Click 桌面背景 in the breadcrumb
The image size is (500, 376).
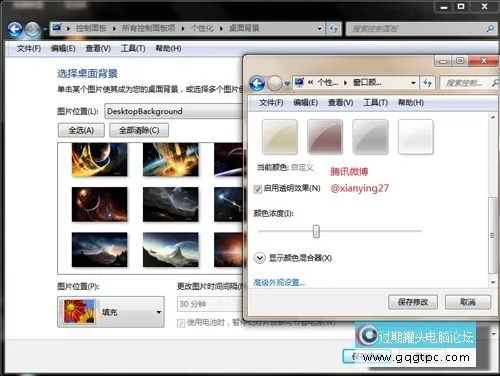244,28
